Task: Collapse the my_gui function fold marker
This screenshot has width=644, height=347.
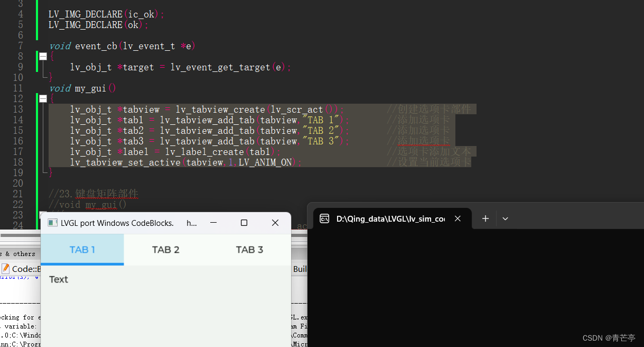Action: (43, 98)
